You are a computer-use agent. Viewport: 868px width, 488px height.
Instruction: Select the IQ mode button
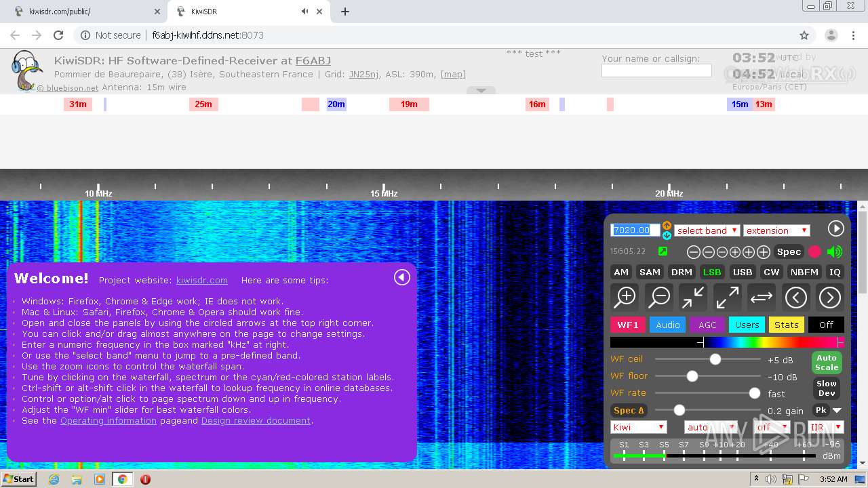pos(835,272)
